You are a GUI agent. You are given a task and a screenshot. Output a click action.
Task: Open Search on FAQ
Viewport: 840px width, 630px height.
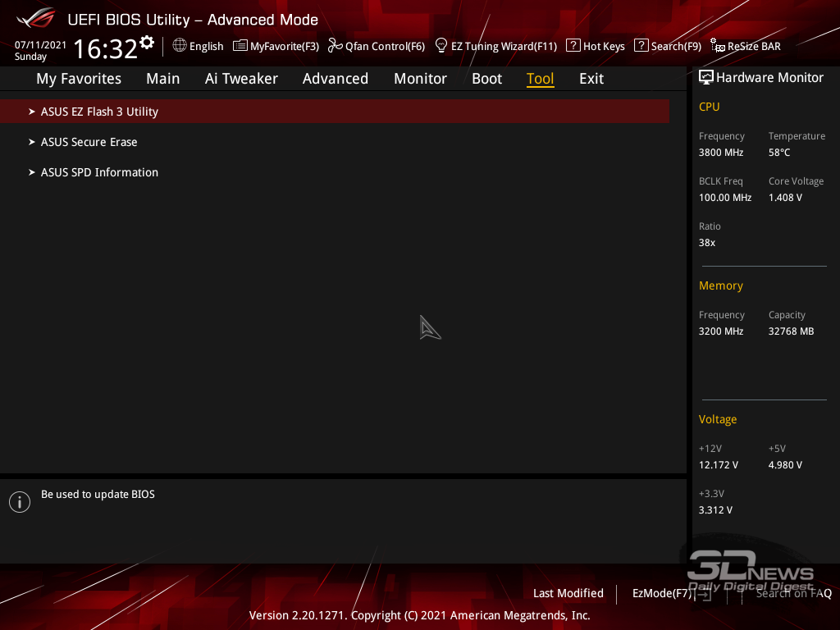794,594
